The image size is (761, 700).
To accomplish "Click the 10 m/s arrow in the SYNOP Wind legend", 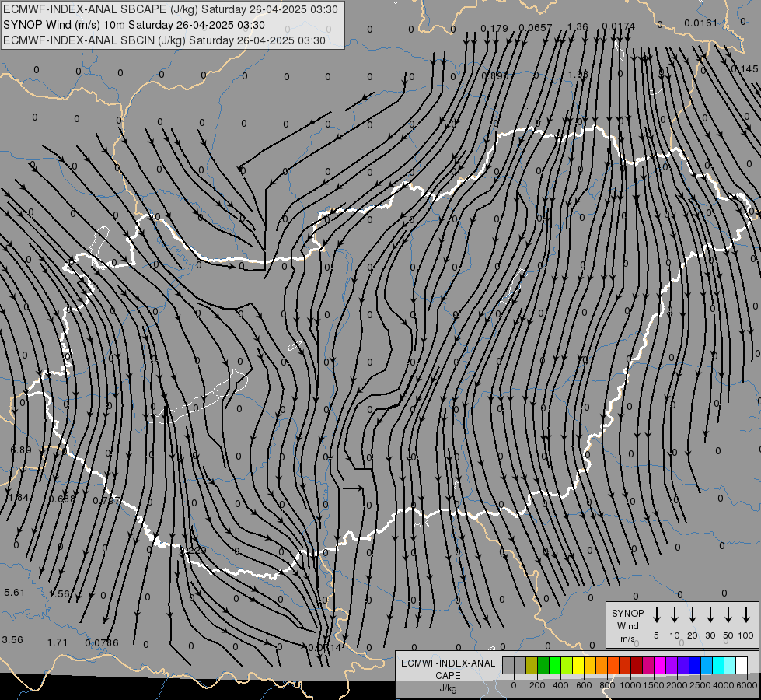I will tap(674, 615).
